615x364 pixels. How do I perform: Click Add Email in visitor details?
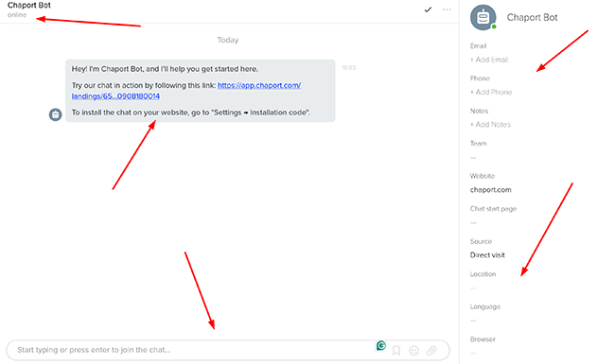489,60
